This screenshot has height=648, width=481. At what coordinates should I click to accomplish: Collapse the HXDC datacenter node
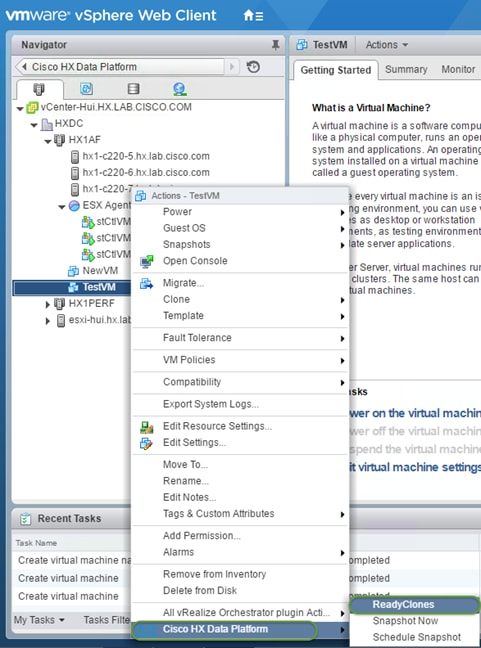[34, 125]
